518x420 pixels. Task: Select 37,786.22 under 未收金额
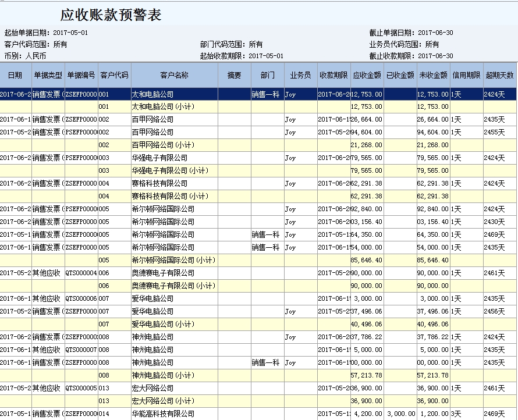[x=434, y=337]
